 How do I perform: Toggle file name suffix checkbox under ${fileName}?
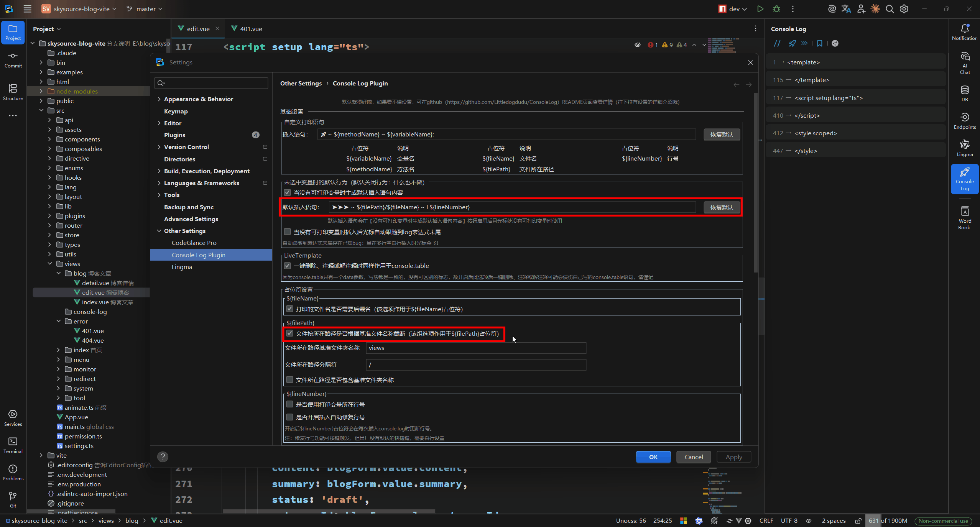pos(289,309)
